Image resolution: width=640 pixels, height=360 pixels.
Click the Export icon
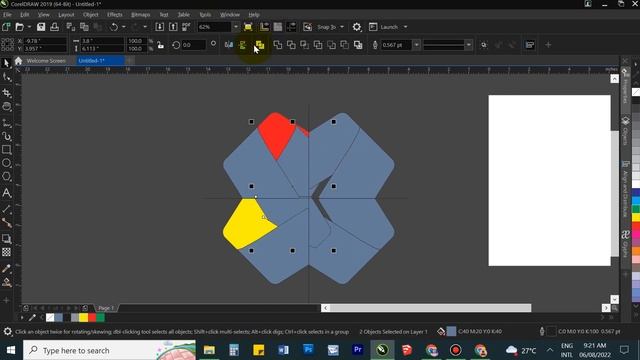173,27
